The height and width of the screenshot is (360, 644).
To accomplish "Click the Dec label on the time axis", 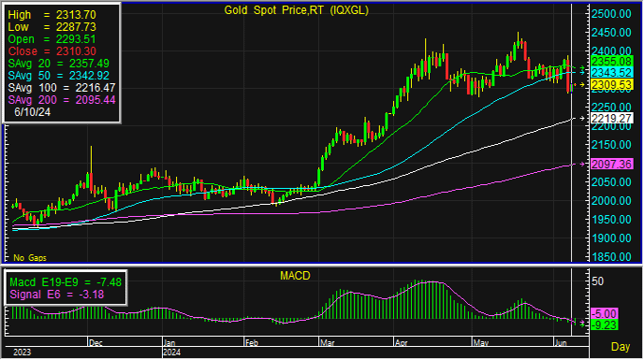I will (x=95, y=343).
